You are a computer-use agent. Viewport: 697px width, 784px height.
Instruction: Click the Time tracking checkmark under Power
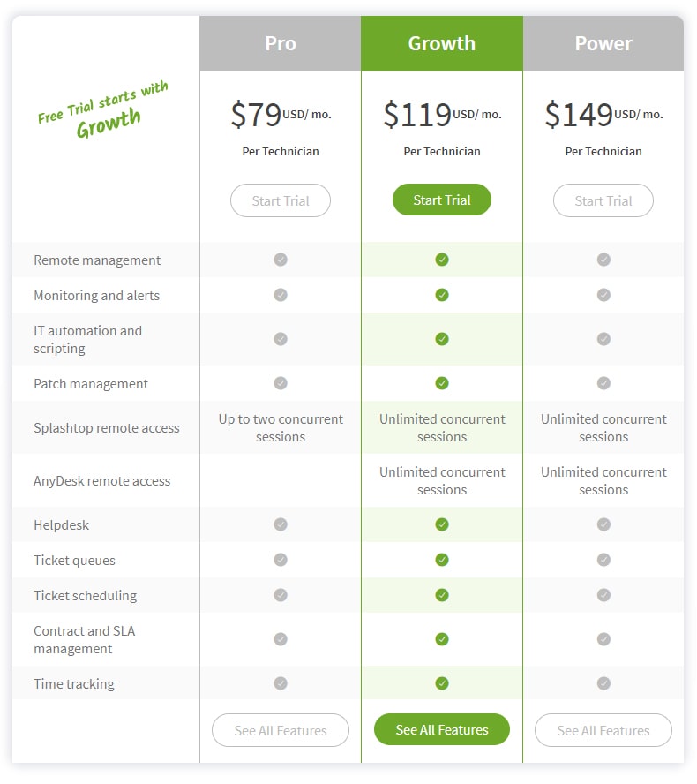[x=603, y=683]
